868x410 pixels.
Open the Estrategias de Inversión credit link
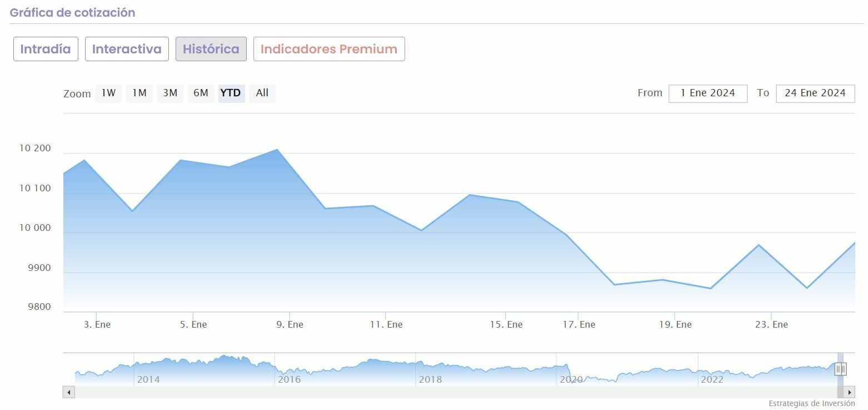(811, 403)
